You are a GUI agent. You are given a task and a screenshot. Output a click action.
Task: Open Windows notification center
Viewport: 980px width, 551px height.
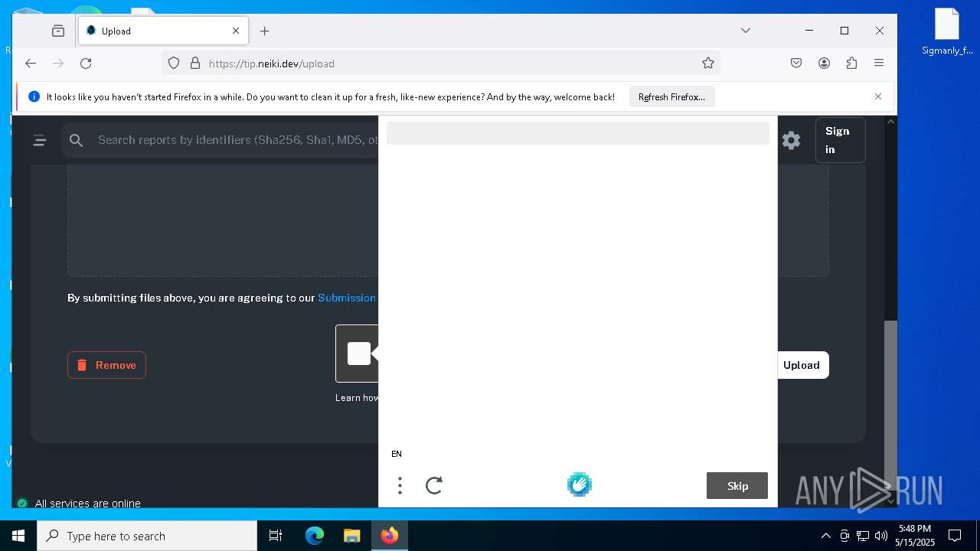[955, 536]
